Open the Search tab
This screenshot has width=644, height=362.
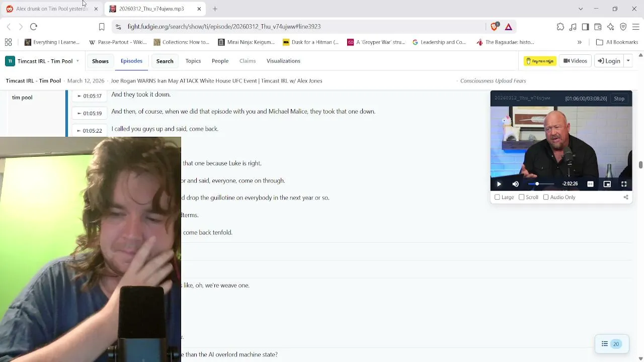click(x=165, y=61)
